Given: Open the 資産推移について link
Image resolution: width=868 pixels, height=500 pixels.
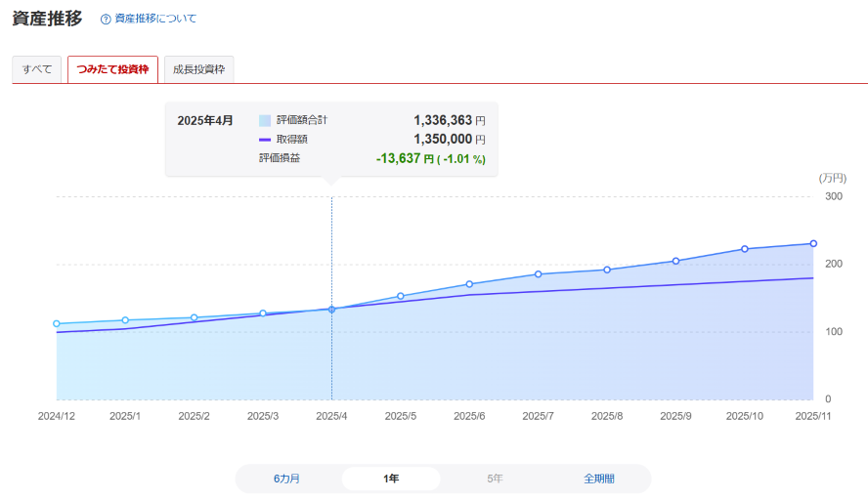Looking at the screenshot, I should tap(155, 19).
